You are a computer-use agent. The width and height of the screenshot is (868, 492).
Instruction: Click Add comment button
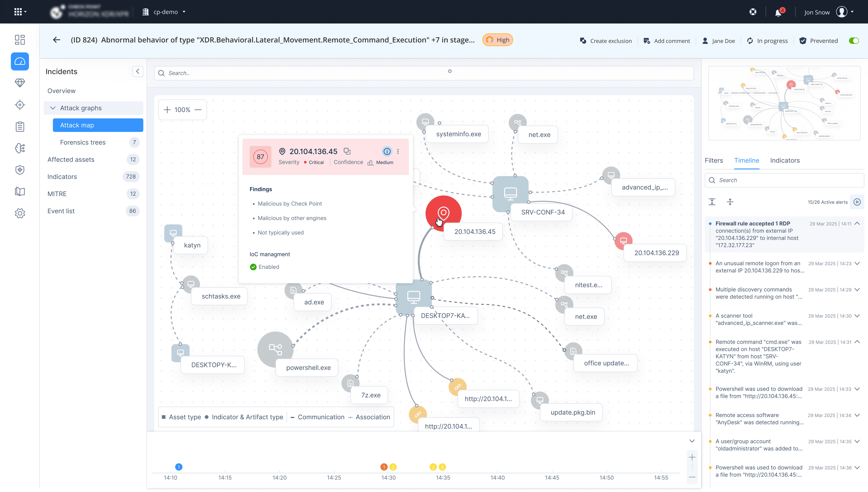pyautogui.click(x=666, y=41)
